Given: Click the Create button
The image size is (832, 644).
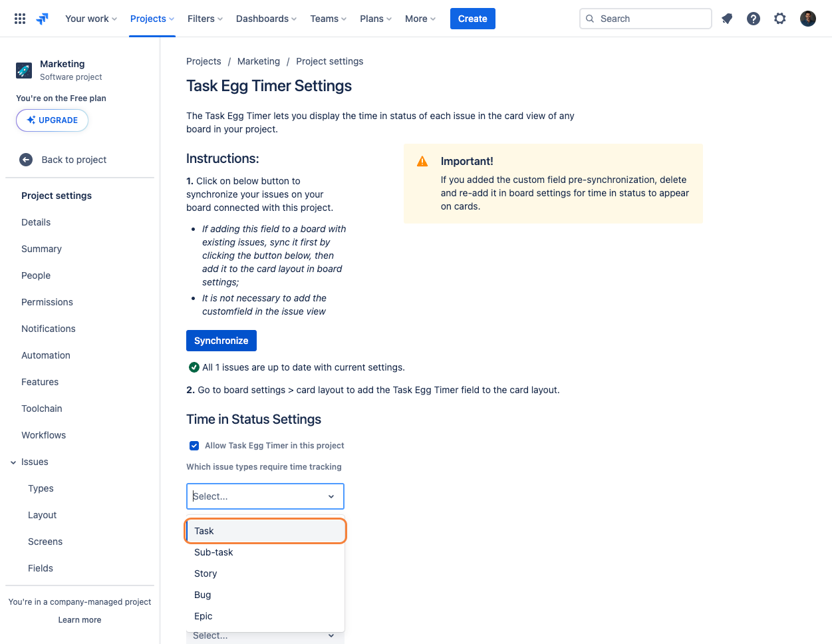Looking at the screenshot, I should pos(473,19).
